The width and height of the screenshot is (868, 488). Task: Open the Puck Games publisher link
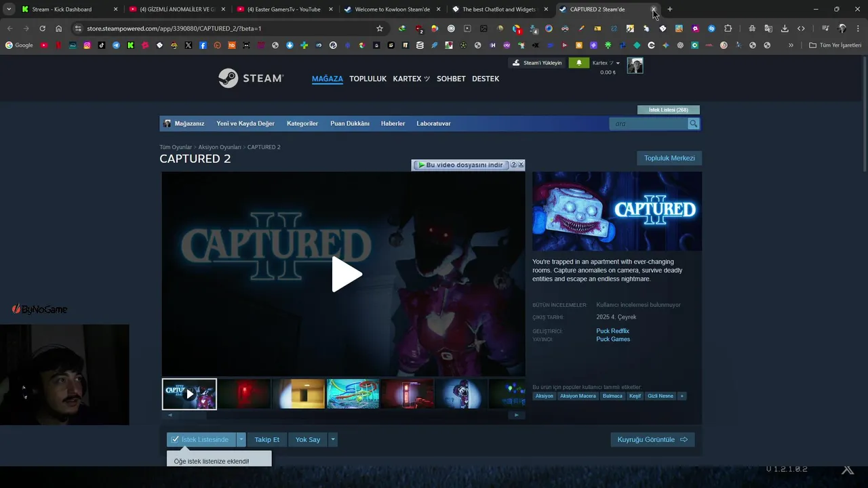coord(613,339)
